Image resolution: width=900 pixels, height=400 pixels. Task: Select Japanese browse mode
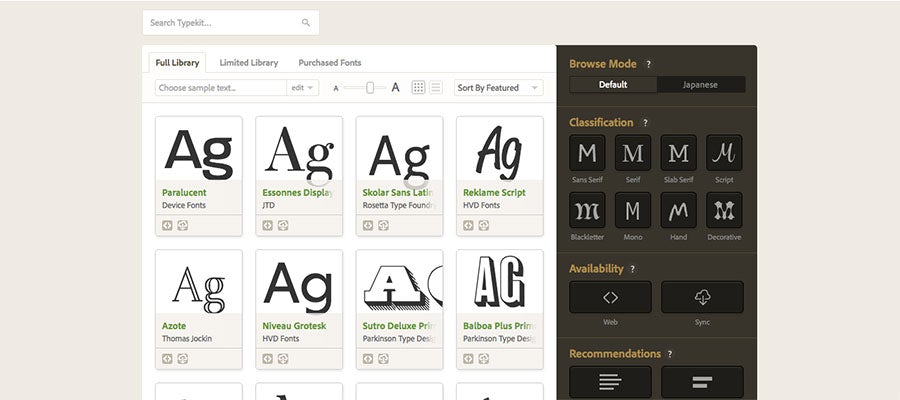click(701, 84)
